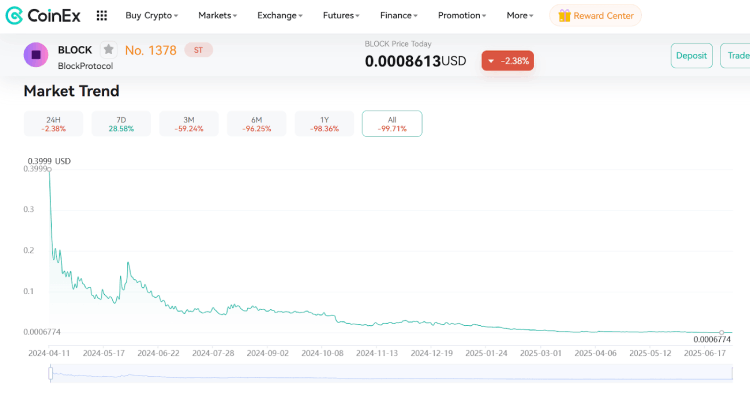
Task: Expand the Futures menu
Action: 341,15
